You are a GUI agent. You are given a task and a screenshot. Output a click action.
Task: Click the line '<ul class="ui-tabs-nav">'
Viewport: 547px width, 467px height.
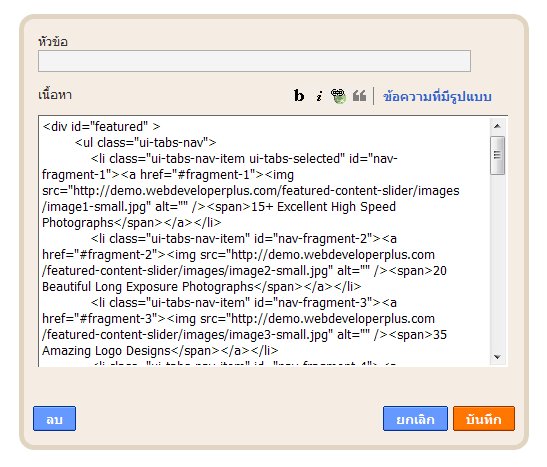[x=145, y=143]
